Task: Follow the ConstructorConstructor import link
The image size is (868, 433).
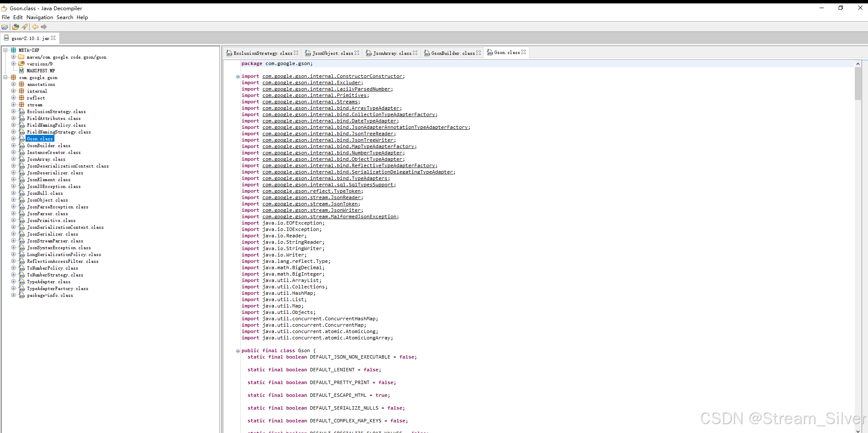Action: (333, 77)
